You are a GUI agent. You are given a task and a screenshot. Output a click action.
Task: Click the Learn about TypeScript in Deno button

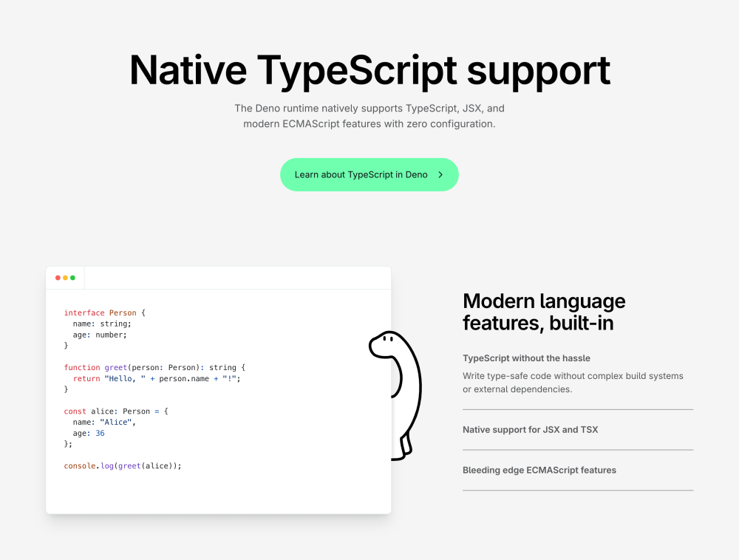pos(369,175)
